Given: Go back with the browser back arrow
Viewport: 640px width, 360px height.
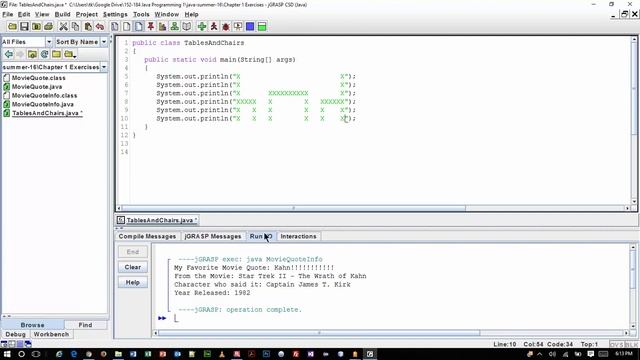Looking at the screenshot, I should [9, 54].
